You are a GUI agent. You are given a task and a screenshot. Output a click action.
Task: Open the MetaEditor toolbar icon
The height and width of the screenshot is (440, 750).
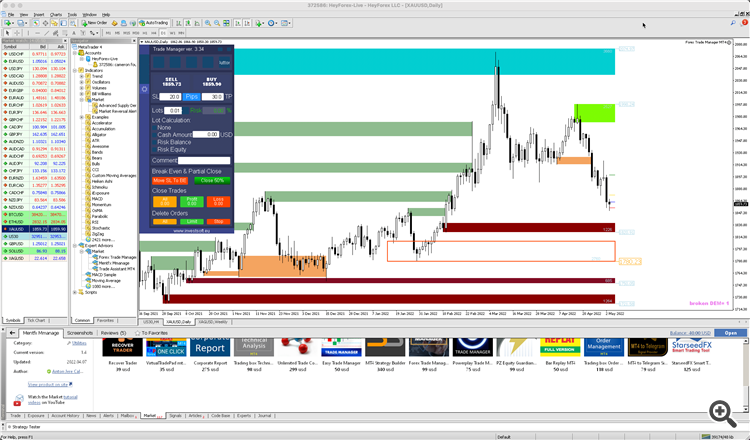coord(114,23)
